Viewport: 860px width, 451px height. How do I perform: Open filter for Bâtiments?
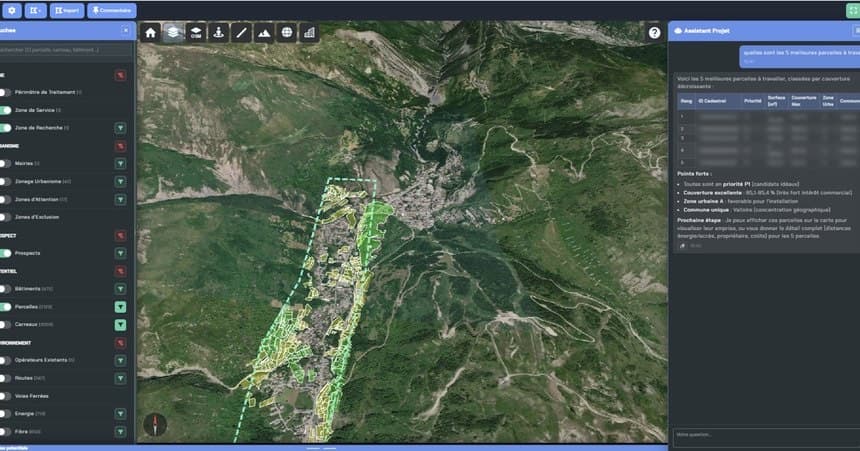(x=120, y=289)
